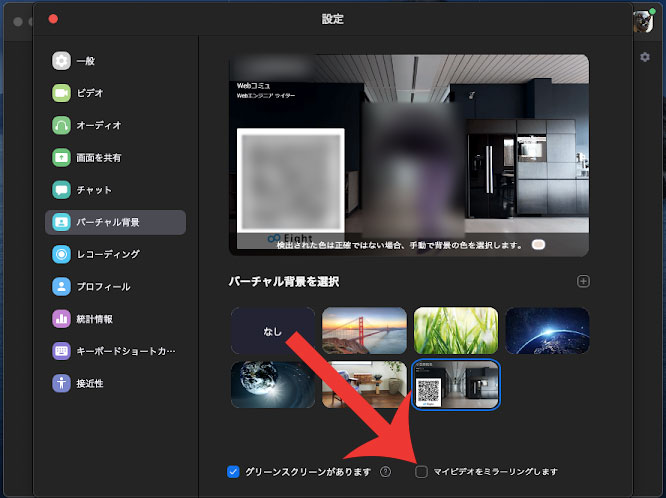Screen dimensions: 666x498
Task: Click the profile avatar in the main window
Action: click(643, 21)
